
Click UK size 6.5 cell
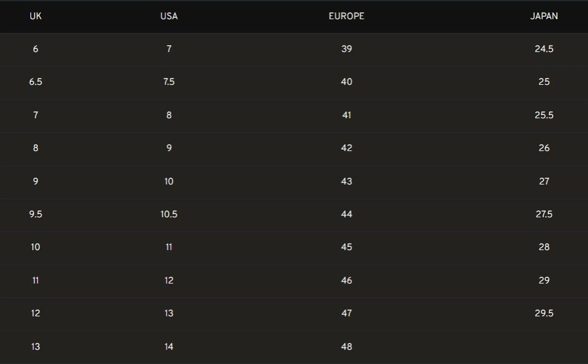pyautogui.click(x=35, y=82)
